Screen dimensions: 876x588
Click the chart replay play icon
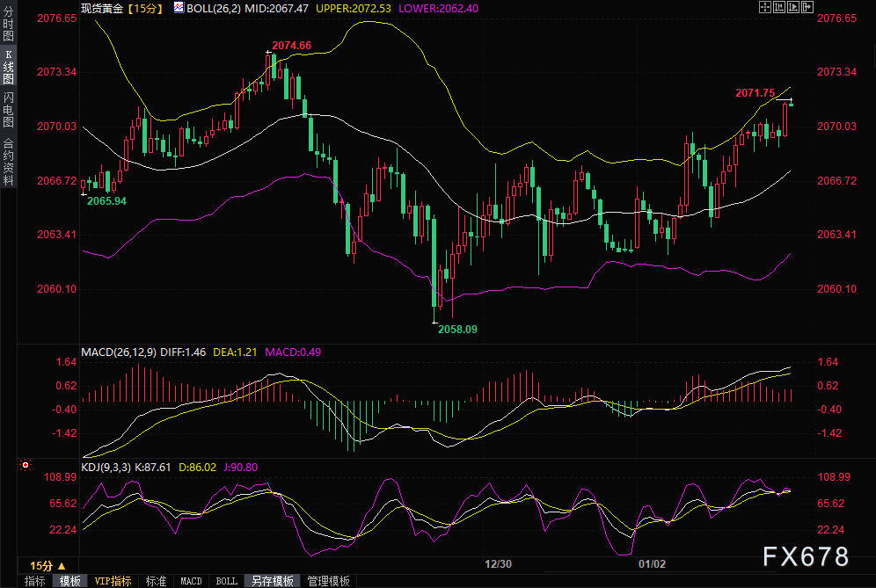(792, 7)
